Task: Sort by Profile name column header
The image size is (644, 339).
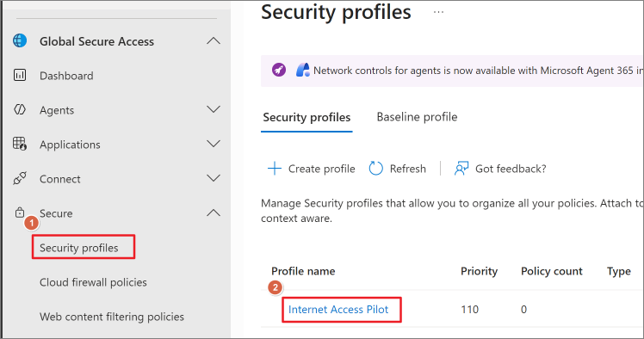Action: [303, 271]
